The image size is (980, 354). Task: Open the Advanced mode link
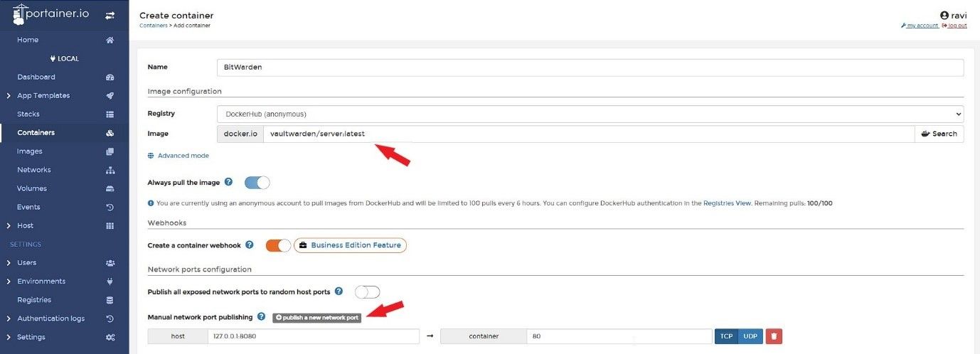(x=183, y=156)
